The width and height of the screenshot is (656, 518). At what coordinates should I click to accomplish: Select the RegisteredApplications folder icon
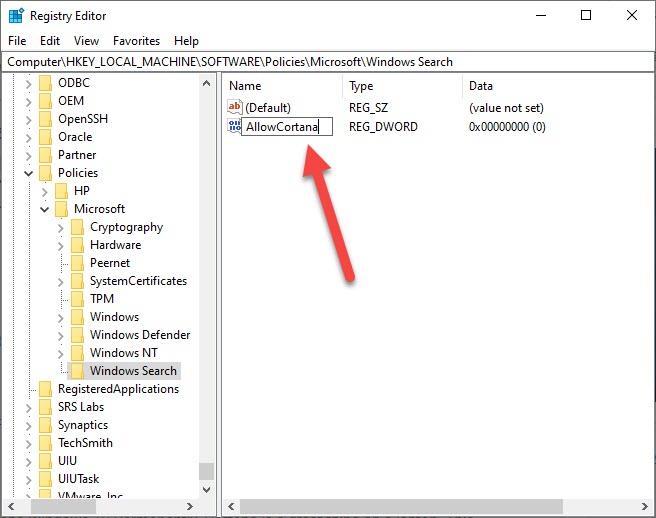click(45, 389)
